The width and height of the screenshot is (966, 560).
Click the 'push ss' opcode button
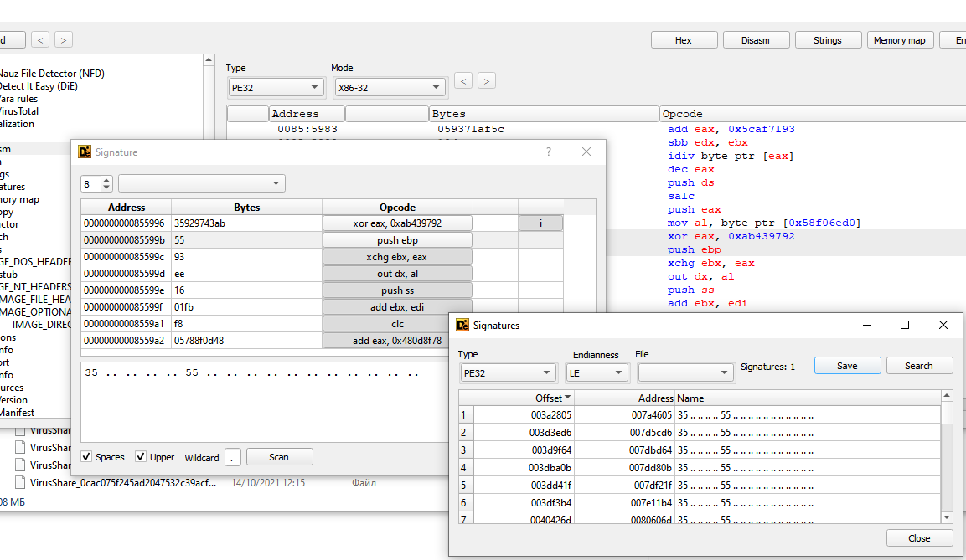point(397,290)
